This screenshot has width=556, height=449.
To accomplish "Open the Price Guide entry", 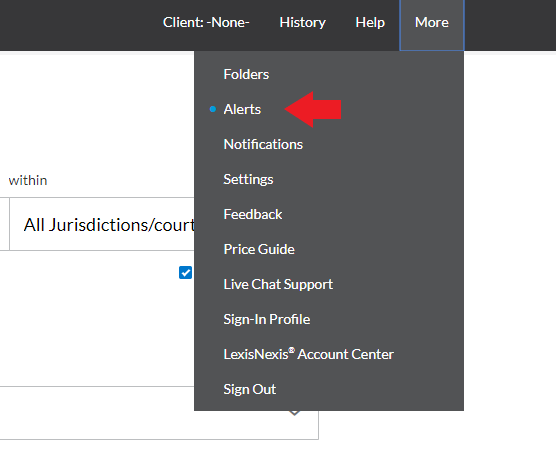I will pos(259,249).
